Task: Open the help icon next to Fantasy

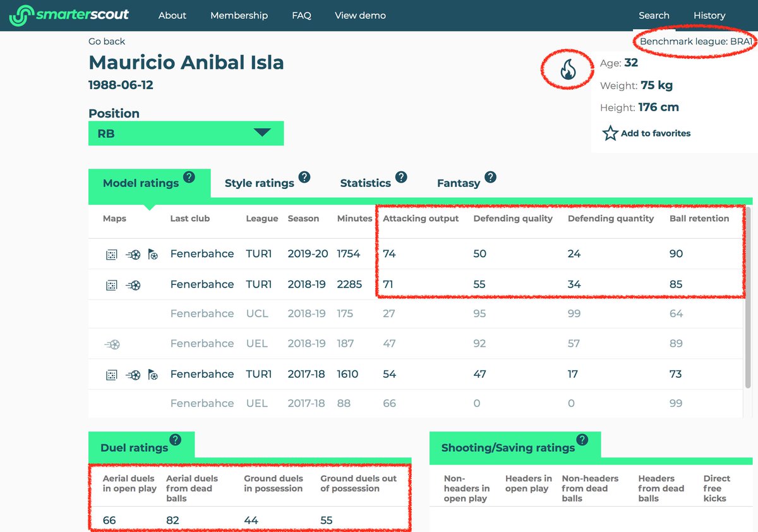Action: 490,177
